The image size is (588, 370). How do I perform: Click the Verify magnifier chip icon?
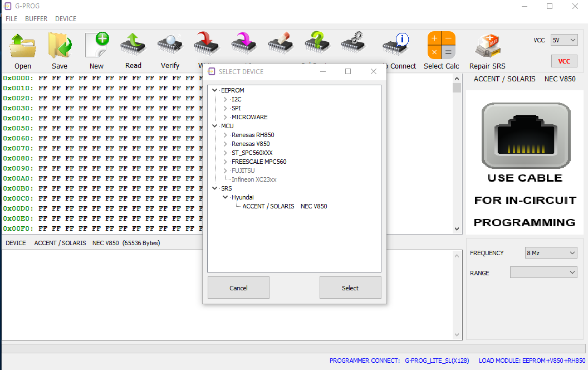(170, 45)
